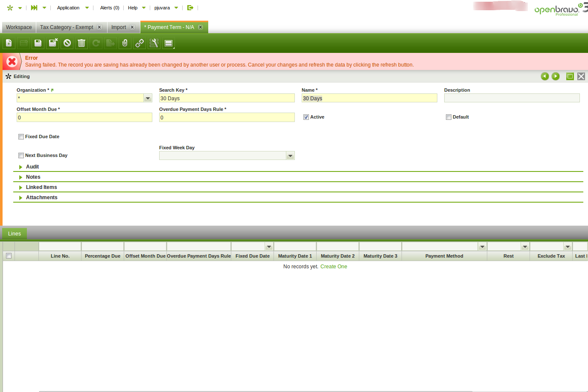The height and width of the screenshot is (392, 588).
Task: Click the Percentage Due column header
Action: point(102,256)
